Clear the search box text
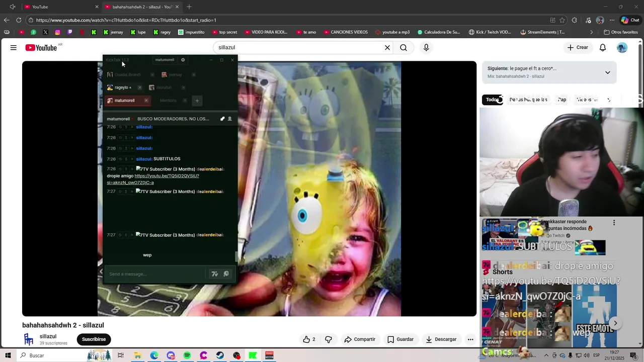644x362 pixels. (x=387, y=48)
